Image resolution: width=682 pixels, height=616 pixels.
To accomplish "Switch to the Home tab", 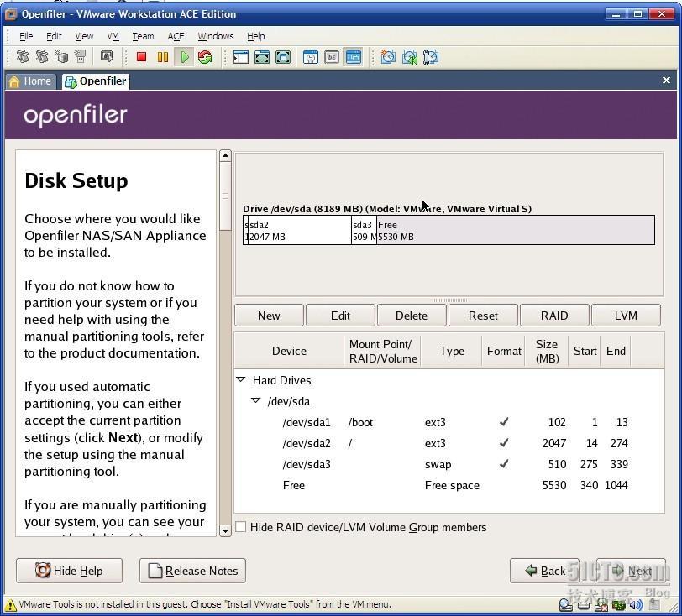I will 30,81.
